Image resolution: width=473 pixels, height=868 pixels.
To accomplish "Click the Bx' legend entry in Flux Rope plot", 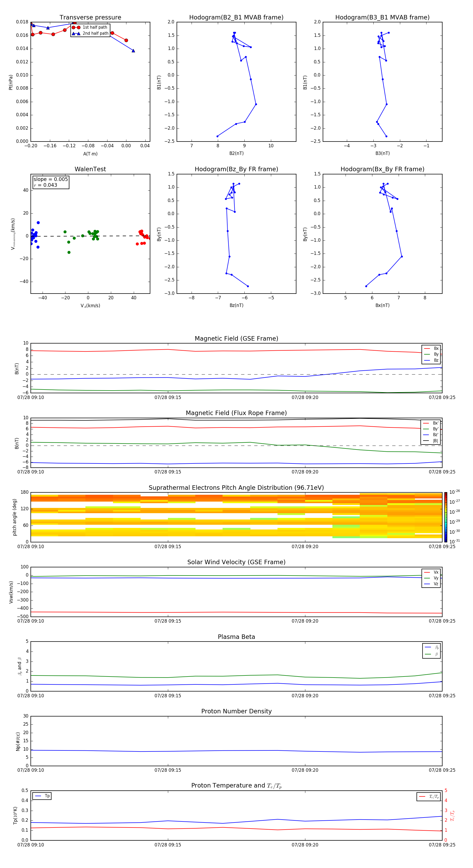I will [x=431, y=423].
